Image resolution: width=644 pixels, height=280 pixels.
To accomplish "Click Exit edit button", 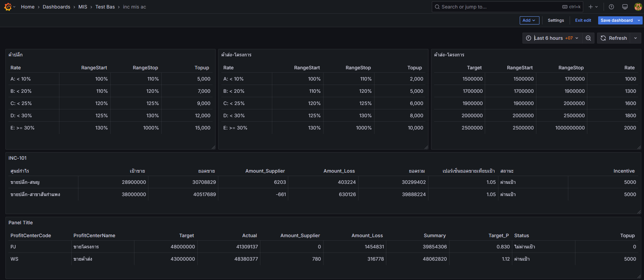I will (583, 20).
